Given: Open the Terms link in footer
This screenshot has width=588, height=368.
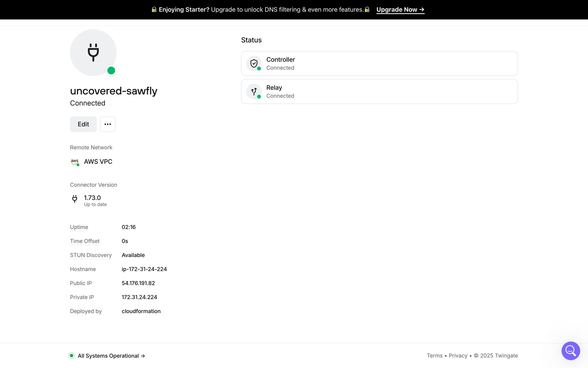Looking at the screenshot, I should click(434, 356).
